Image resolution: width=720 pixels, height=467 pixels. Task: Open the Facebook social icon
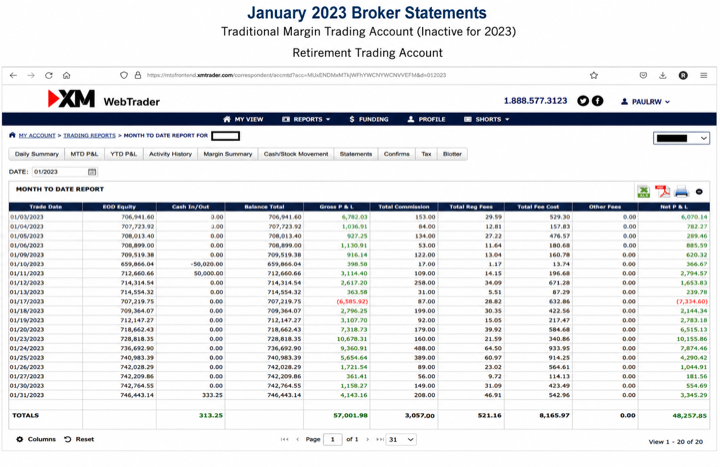point(597,101)
